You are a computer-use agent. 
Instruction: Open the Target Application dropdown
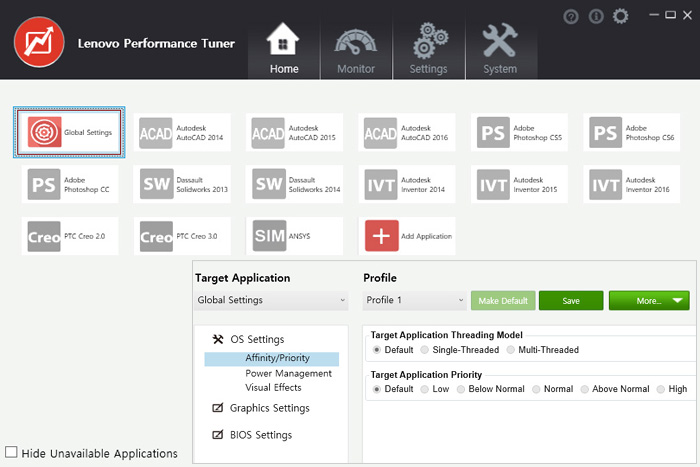[271, 300]
